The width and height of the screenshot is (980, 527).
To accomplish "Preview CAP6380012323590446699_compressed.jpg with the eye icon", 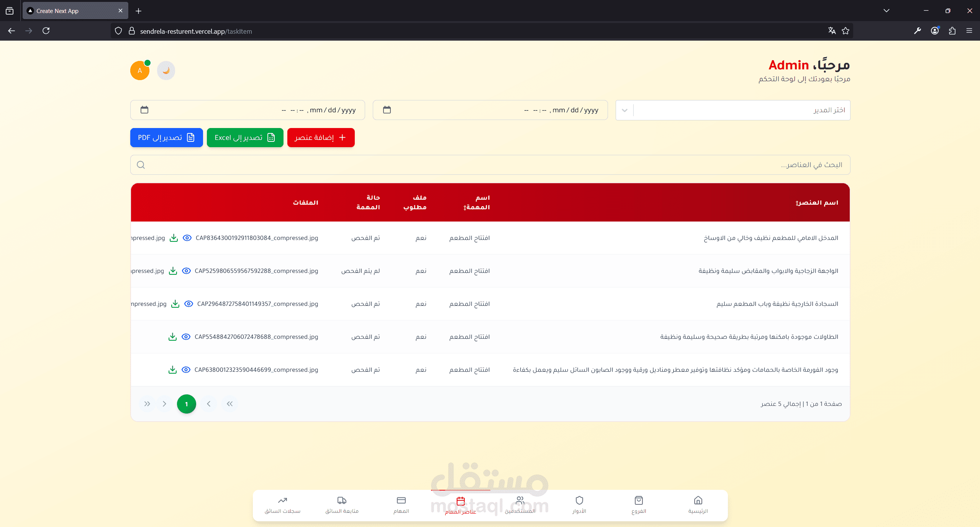I will coord(186,370).
